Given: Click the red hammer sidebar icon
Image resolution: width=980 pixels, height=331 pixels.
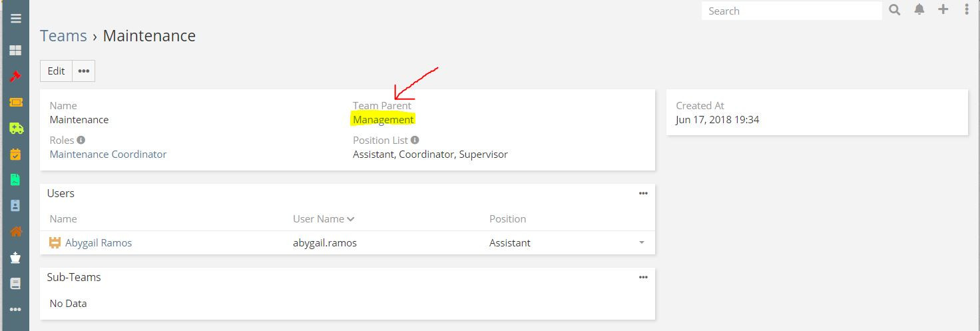Looking at the screenshot, I should click(x=15, y=77).
